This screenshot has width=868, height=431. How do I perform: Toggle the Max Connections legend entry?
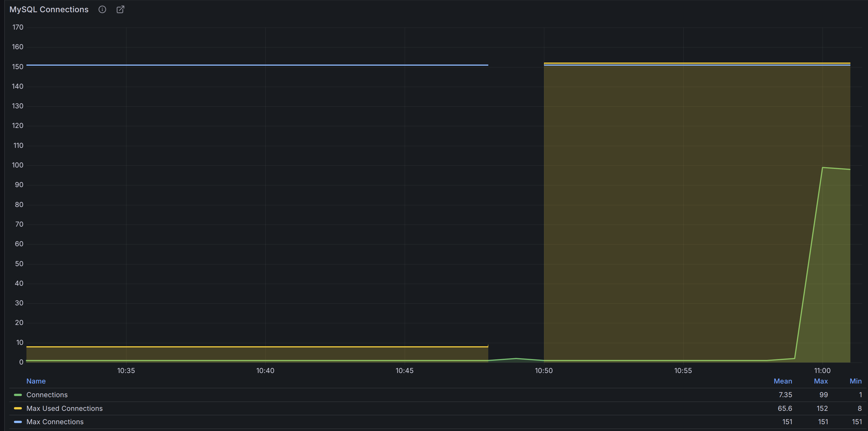coord(55,422)
